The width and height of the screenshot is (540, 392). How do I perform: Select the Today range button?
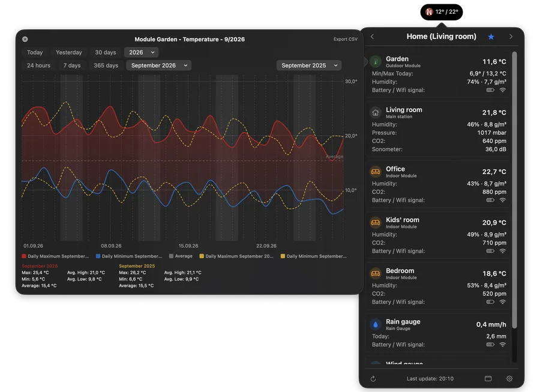coord(35,52)
